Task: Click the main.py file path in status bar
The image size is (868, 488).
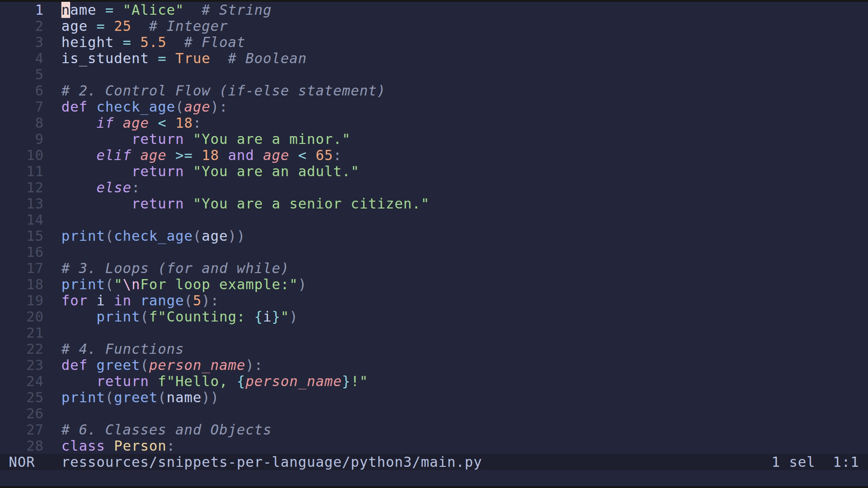Action: (x=271, y=462)
